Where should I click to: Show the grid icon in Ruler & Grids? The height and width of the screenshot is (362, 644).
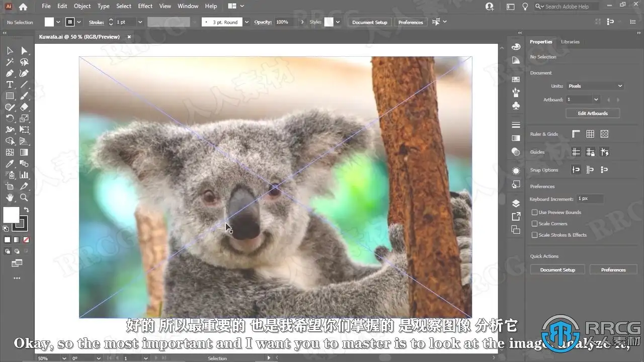tap(590, 134)
